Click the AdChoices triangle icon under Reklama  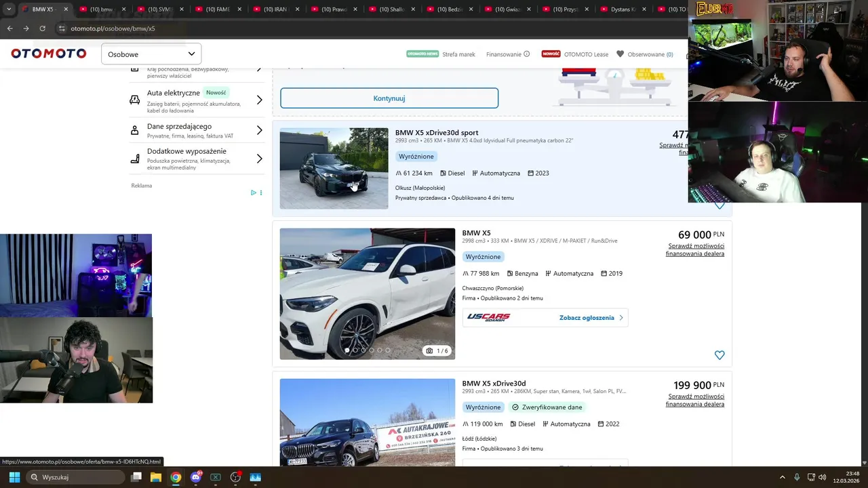tap(254, 192)
